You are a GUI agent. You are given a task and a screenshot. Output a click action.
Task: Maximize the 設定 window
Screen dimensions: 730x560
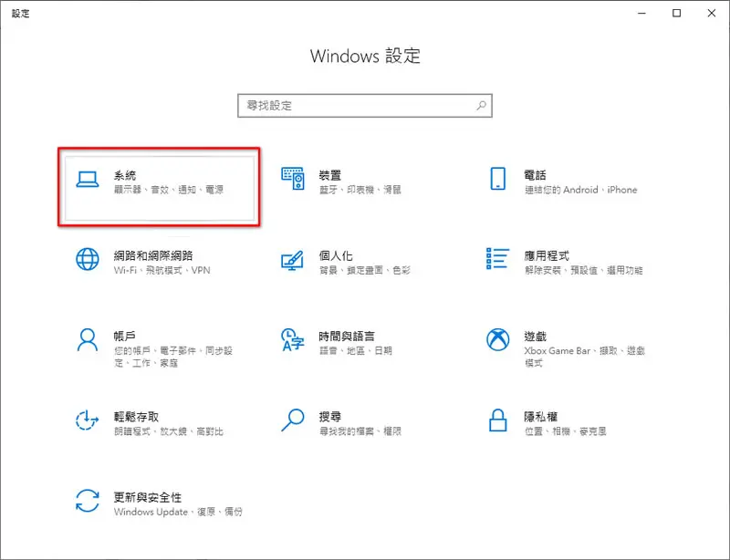click(x=676, y=13)
